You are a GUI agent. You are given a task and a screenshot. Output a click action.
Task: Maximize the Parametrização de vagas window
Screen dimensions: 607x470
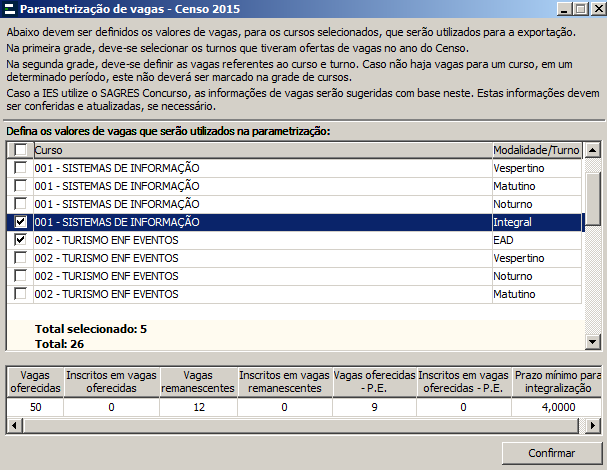click(578, 10)
